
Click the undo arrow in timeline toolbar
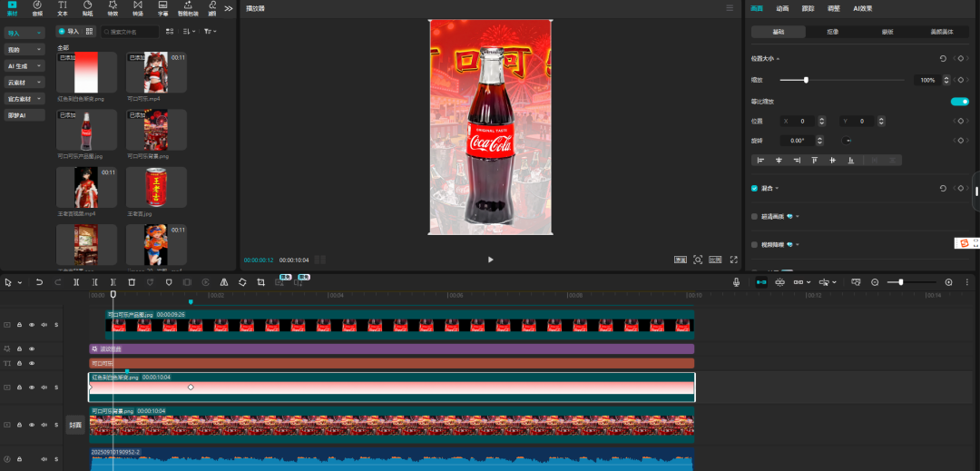click(39, 282)
